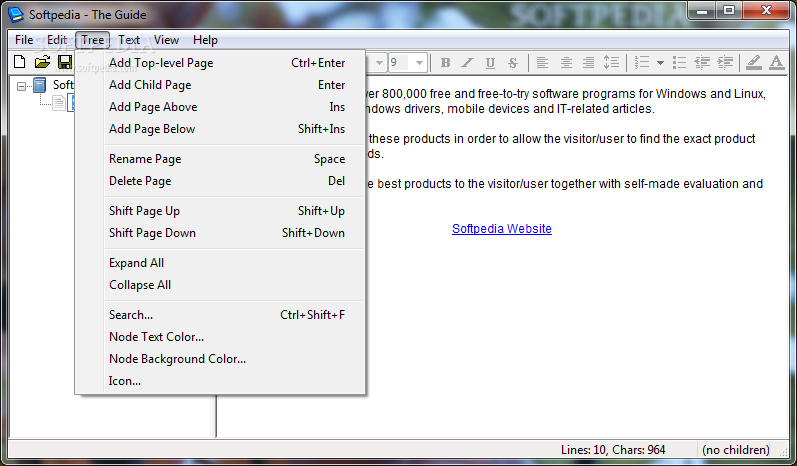Screen dimensions: 797x466
Task: Decrease paragraph indent
Action: click(702, 63)
